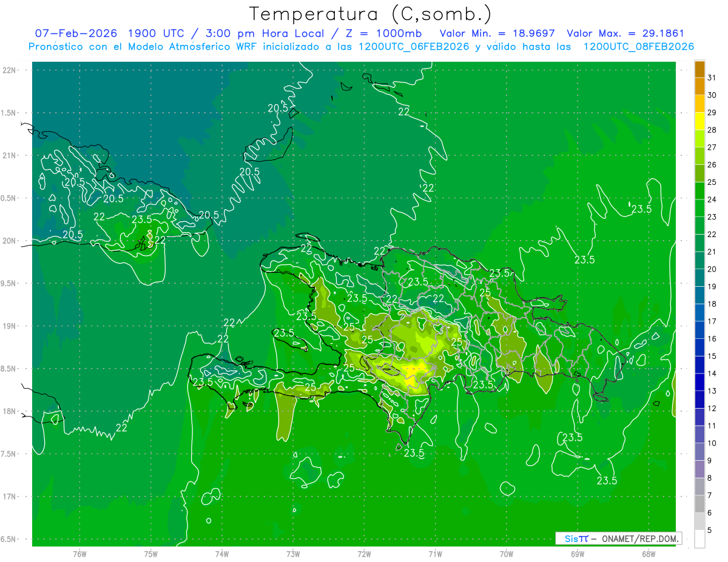This screenshot has width=728, height=562.
Task: Pick the blue legend swatch between 16 and 17
Action: [x=699, y=330]
